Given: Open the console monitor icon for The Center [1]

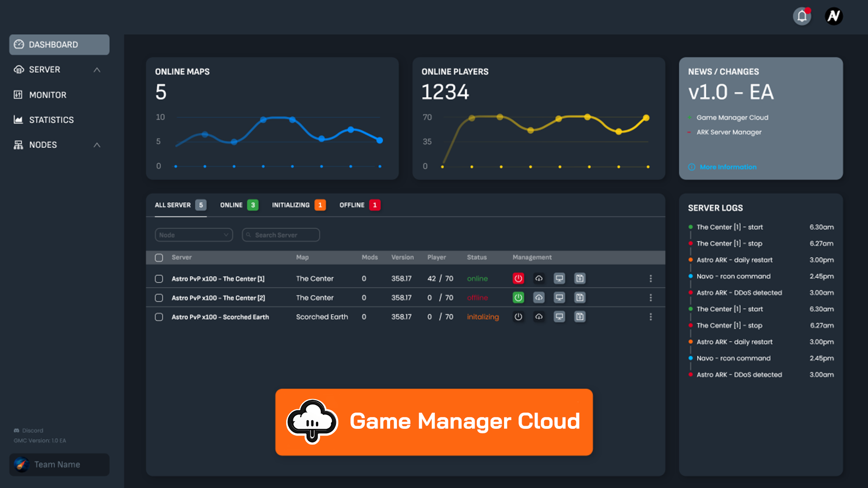Looking at the screenshot, I should pyautogui.click(x=559, y=278).
